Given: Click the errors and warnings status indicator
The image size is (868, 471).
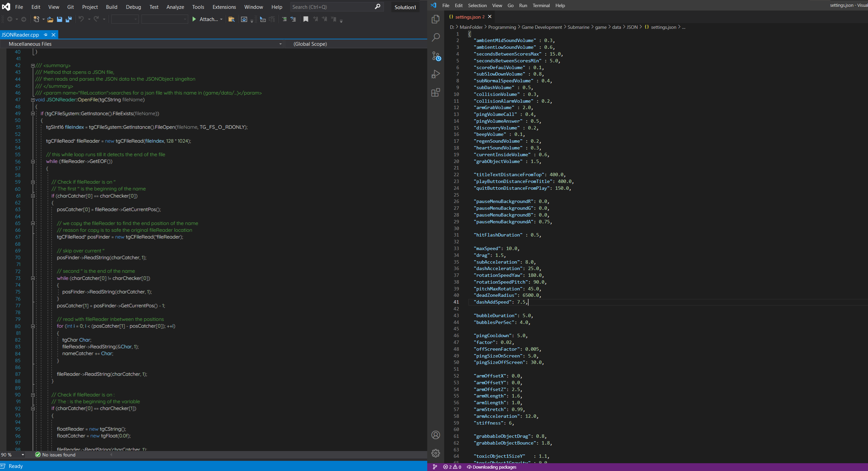Looking at the screenshot, I should (x=452, y=467).
